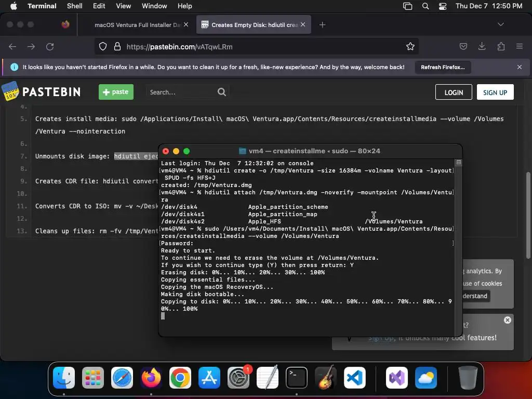Click the Pastebin LOGIN button

click(x=454, y=92)
